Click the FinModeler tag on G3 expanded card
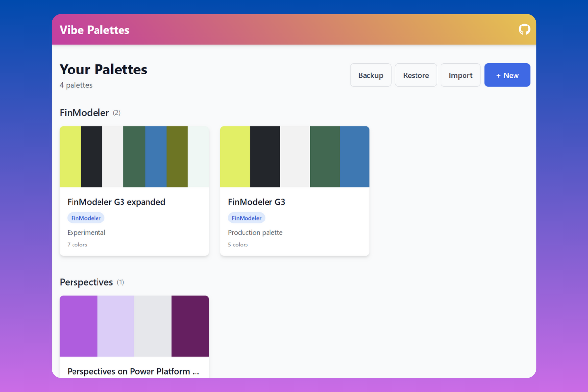 tap(86, 218)
